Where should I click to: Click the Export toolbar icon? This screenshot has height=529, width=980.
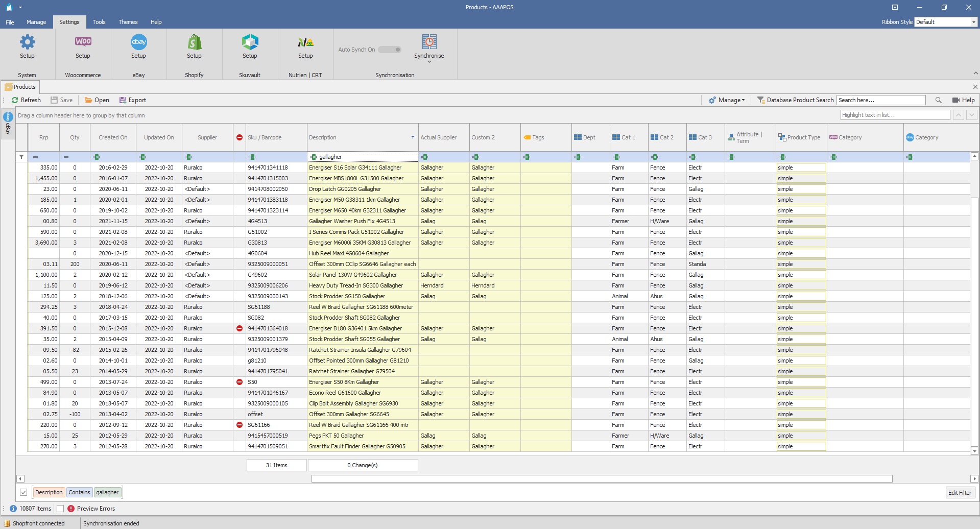click(x=123, y=100)
